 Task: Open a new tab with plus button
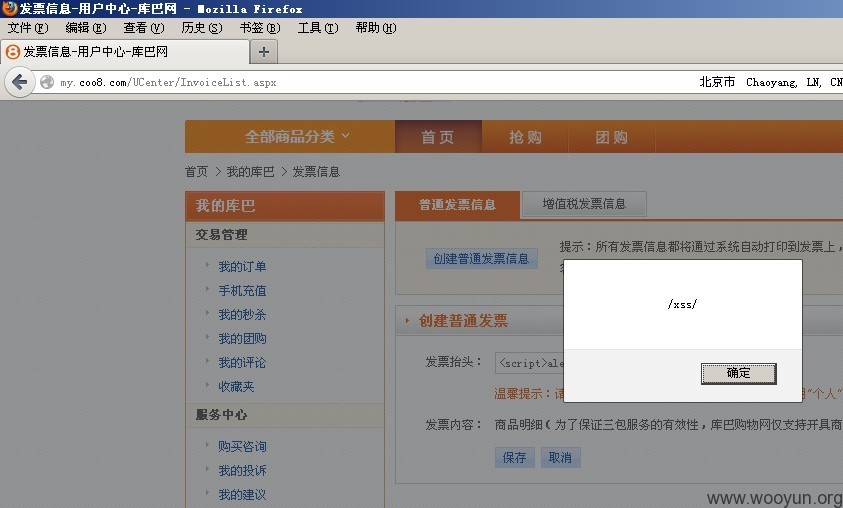263,52
